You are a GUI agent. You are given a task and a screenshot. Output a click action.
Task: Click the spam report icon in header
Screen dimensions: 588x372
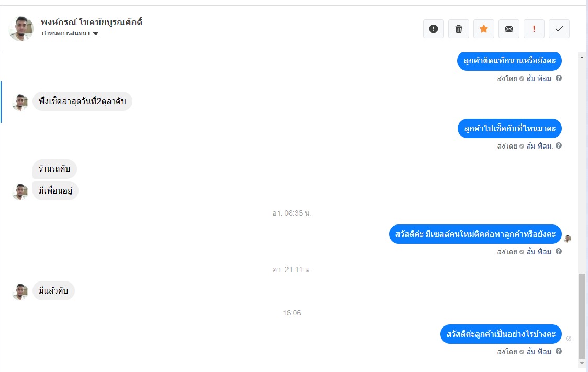(x=434, y=29)
